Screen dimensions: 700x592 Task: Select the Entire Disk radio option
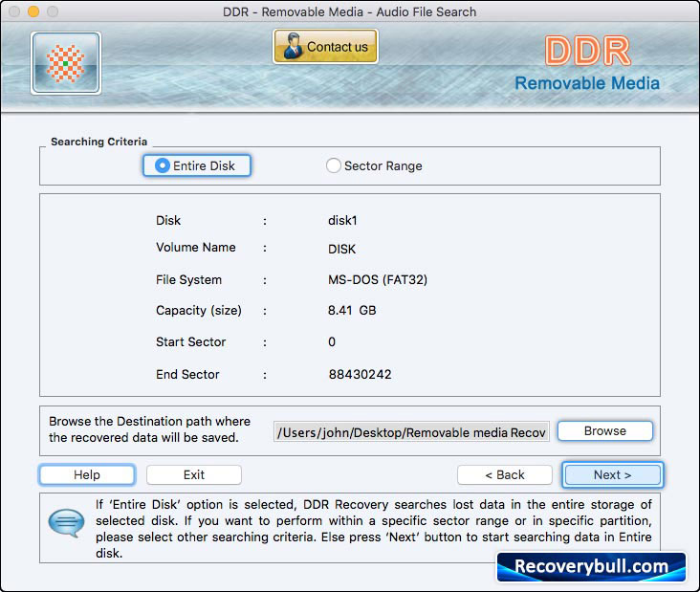tap(196, 165)
